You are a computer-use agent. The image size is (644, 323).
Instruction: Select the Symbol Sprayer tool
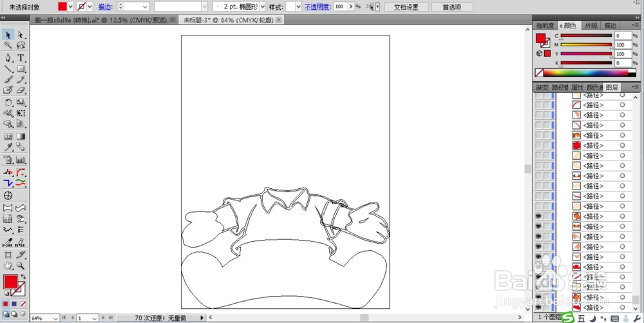point(8,160)
